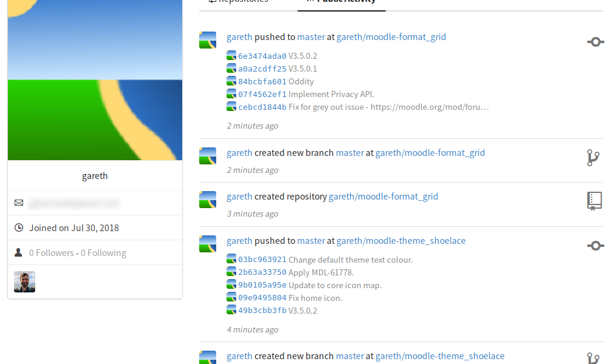Open gareth/moodle-format_grid in created repository entry

pos(383,197)
